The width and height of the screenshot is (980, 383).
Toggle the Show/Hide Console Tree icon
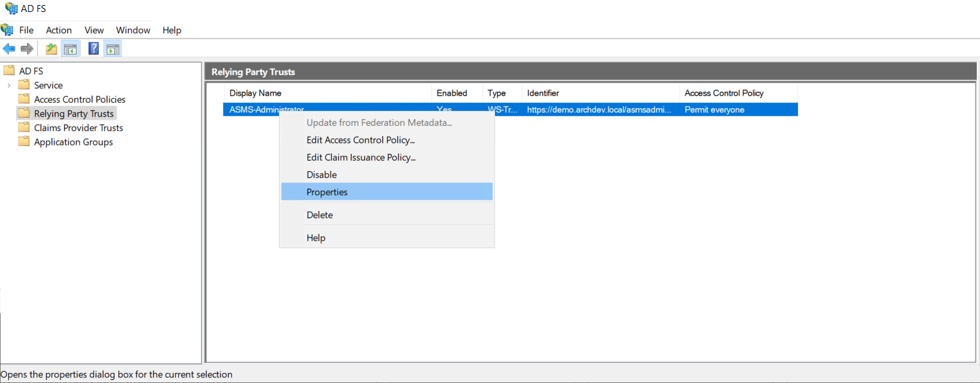point(70,49)
